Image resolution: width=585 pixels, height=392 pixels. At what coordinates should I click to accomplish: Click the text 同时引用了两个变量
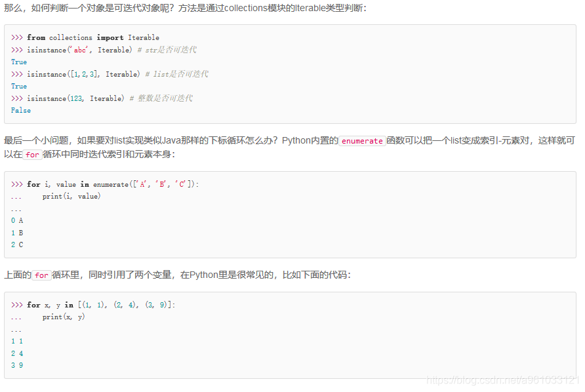click(x=130, y=275)
